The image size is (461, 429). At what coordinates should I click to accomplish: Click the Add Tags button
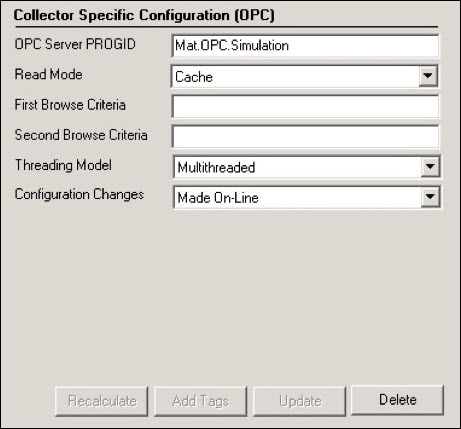click(201, 401)
